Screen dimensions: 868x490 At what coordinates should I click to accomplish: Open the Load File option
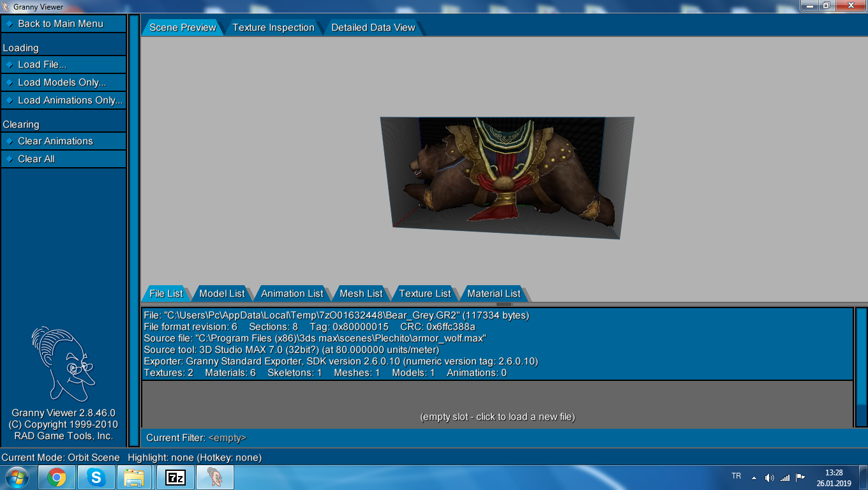[63, 64]
